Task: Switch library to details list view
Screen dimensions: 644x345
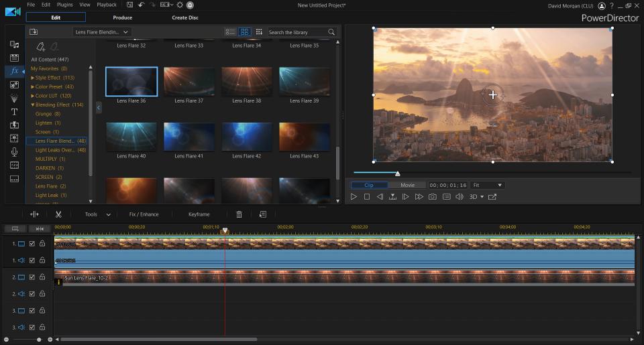Action: (x=230, y=31)
